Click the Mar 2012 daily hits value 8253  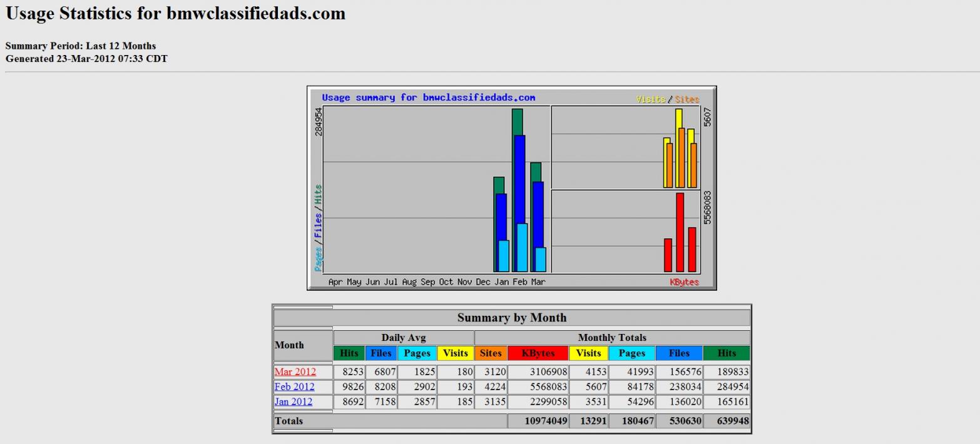353,371
